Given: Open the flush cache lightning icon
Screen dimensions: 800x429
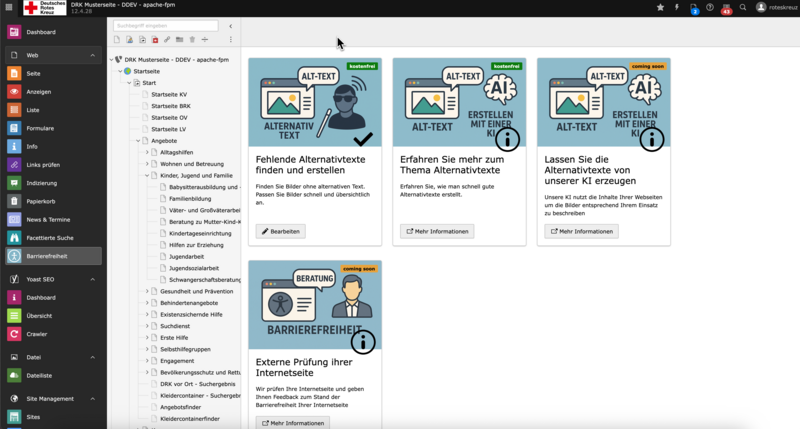Looking at the screenshot, I should coord(676,7).
